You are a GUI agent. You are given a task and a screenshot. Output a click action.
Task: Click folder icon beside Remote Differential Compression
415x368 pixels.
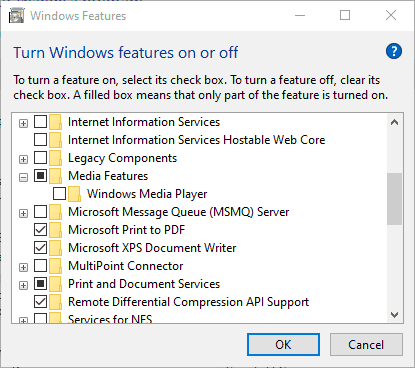(x=55, y=302)
